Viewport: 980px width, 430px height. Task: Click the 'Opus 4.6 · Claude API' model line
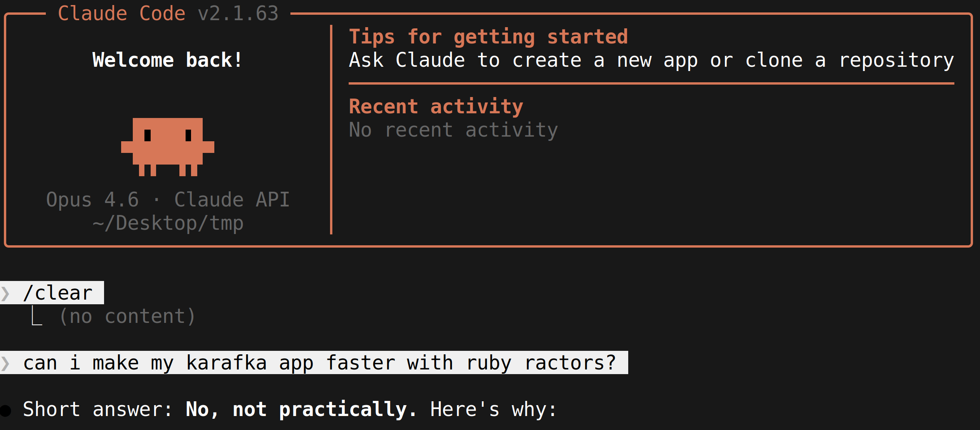(x=168, y=200)
